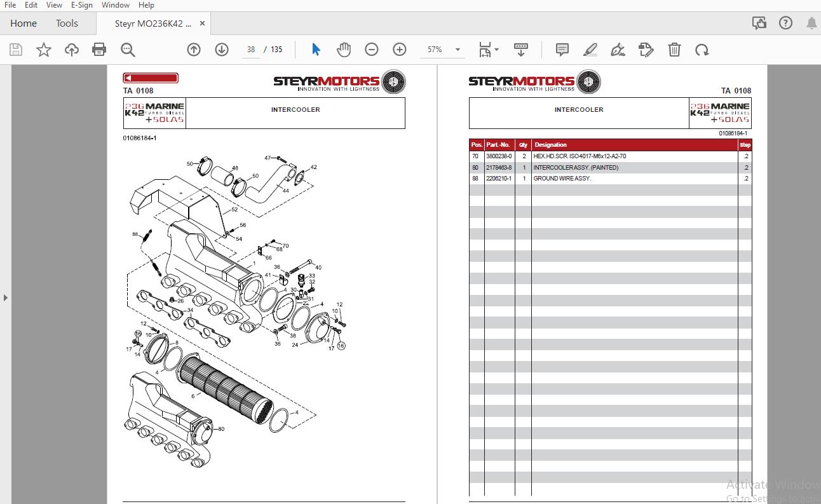
Task: Delete with the trash icon
Action: (x=674, y=50)
